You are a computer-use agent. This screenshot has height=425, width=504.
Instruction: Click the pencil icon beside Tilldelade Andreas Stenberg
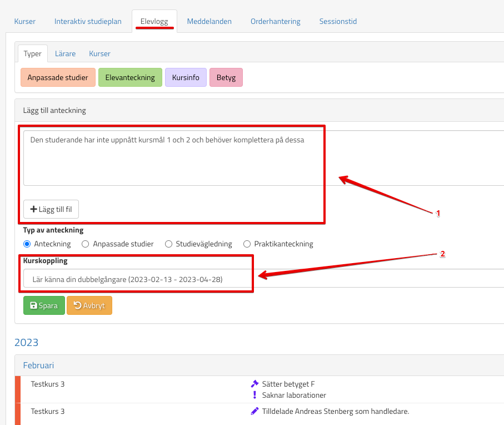(255, 411)
